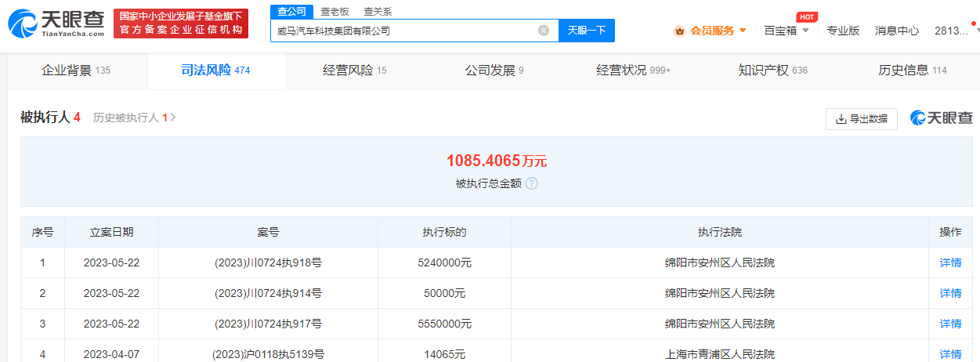
Task: Click the court 上海市青浦区人民法院
Action: (x=720, y=354)
